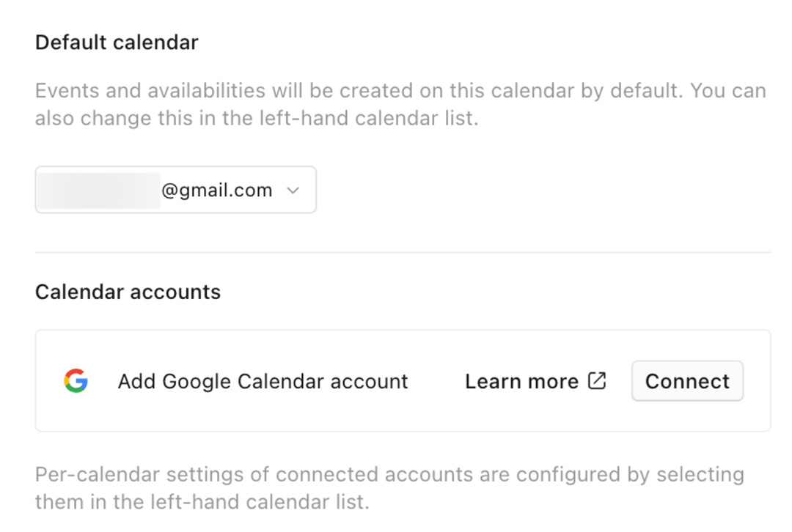792x532 pixels.
Task: Click the horizontal divider above Calendar accounts
Action: point(403,252)
